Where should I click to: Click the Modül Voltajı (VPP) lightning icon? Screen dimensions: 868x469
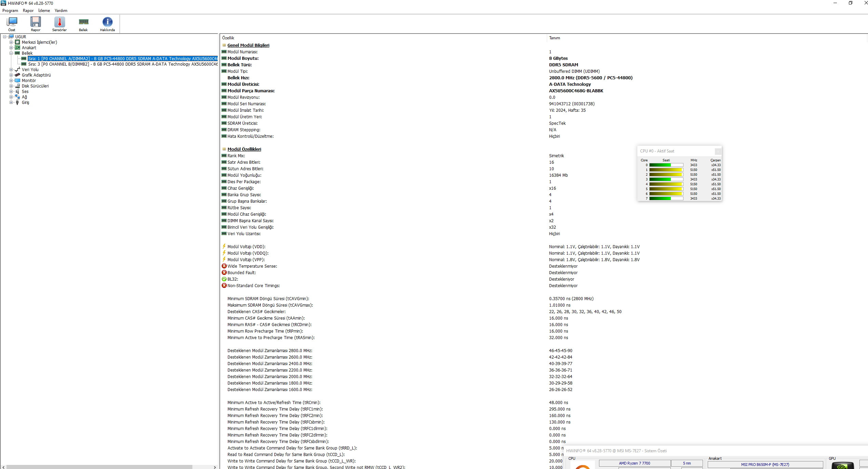(x=224, y=259)
